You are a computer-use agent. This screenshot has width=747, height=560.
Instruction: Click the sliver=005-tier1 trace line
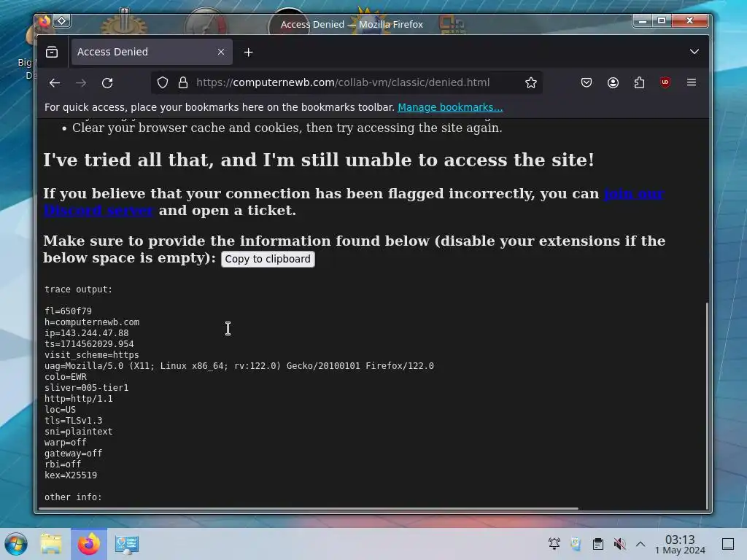click(87, 388)
